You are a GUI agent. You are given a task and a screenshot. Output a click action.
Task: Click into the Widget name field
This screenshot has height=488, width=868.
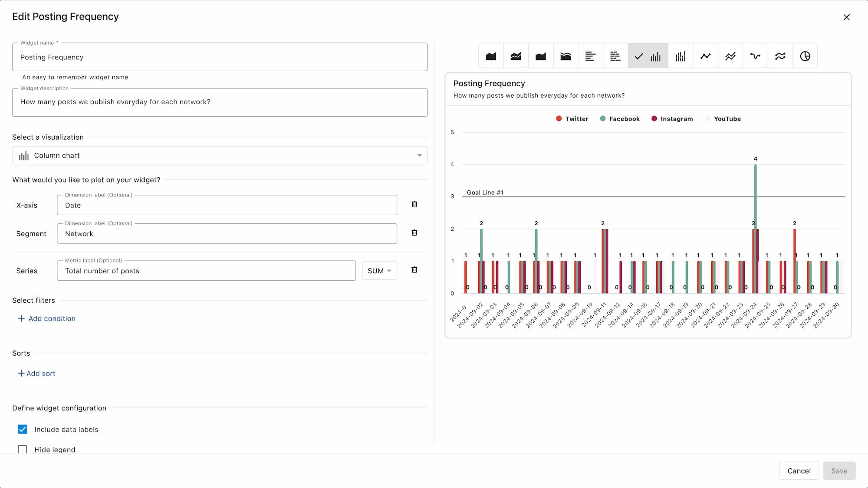220,57
